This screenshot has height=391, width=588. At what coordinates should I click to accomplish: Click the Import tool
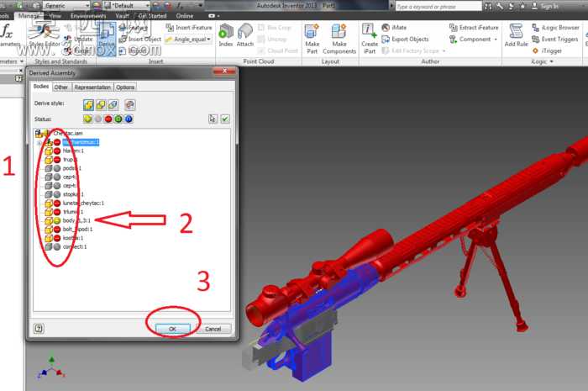132,51
